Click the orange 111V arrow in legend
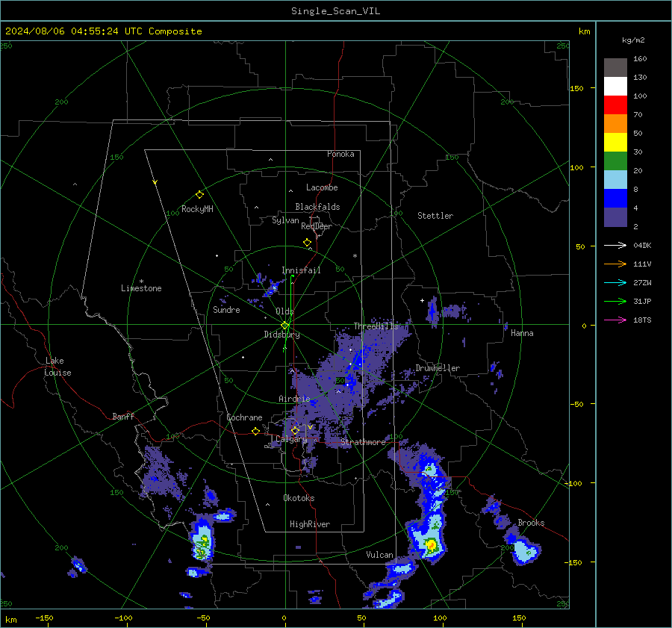This screenshot has width=672, height=628. click(615, 264)
